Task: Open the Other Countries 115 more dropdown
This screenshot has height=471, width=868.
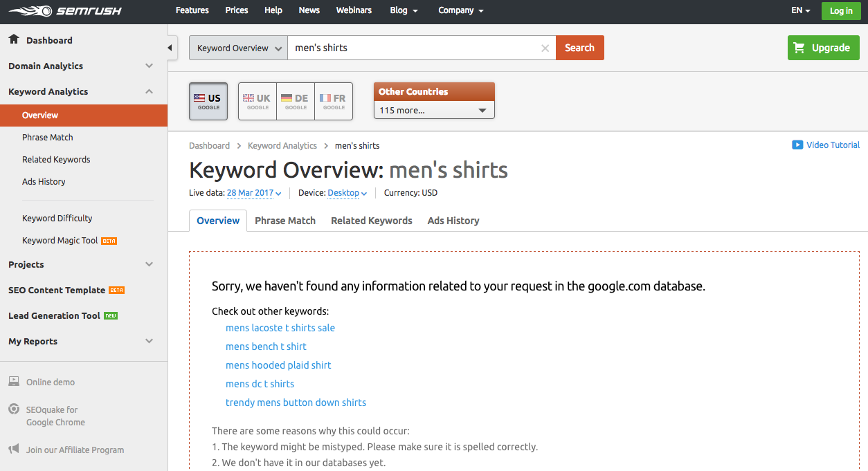Action: (434, 110)
